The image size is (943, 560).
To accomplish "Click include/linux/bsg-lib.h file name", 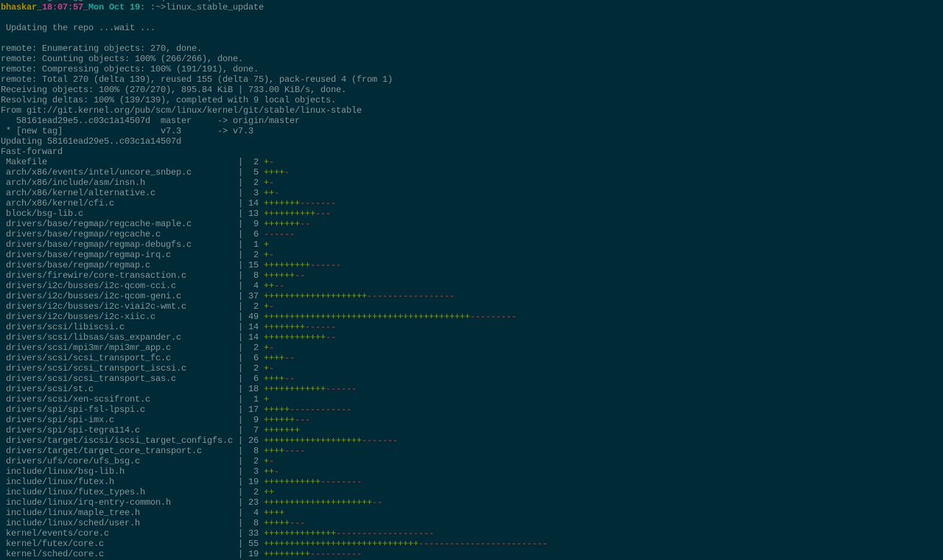I will 65,470.
